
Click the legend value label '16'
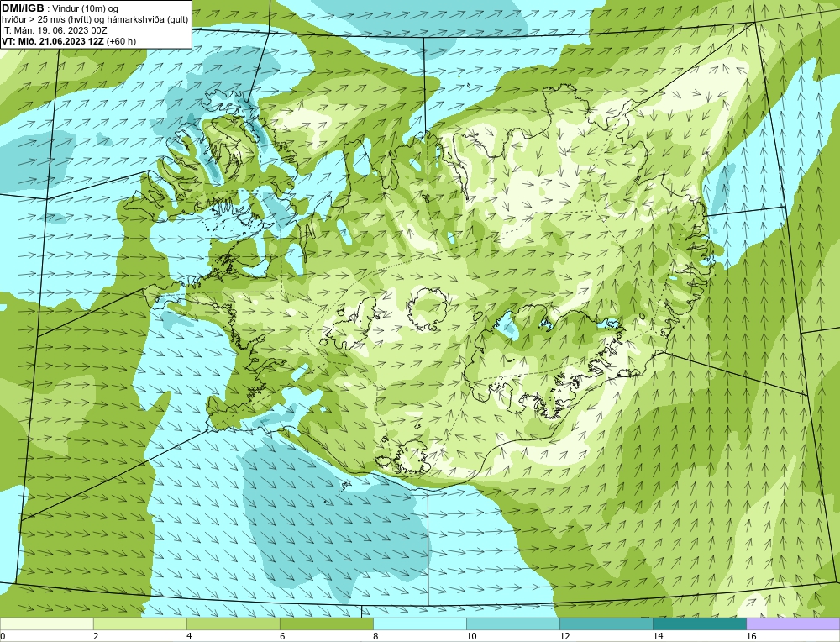[751, 636]
